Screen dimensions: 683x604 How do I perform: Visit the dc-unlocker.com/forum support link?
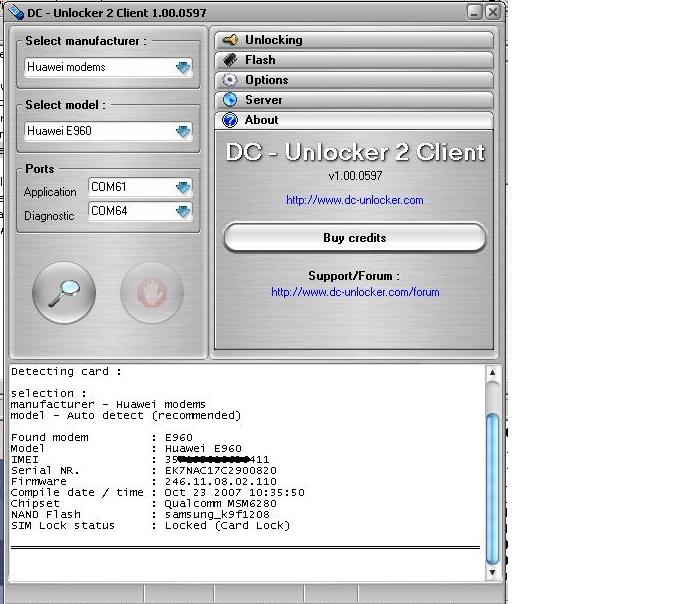[x=354, y=292]
